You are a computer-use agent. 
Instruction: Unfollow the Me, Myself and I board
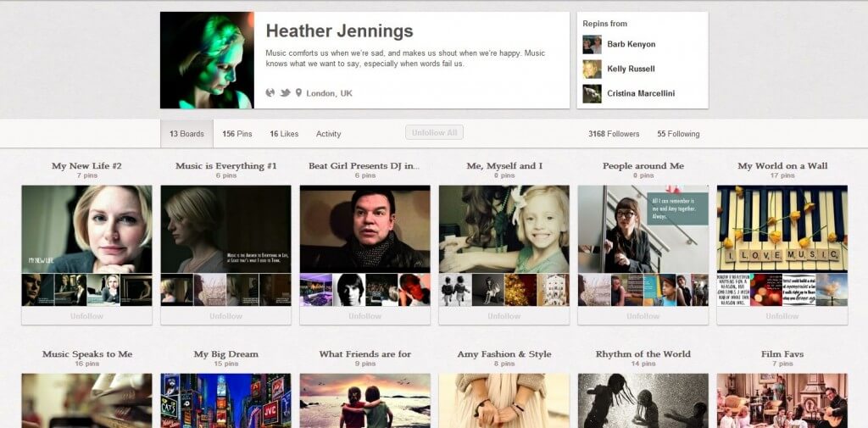pos(504,316)
